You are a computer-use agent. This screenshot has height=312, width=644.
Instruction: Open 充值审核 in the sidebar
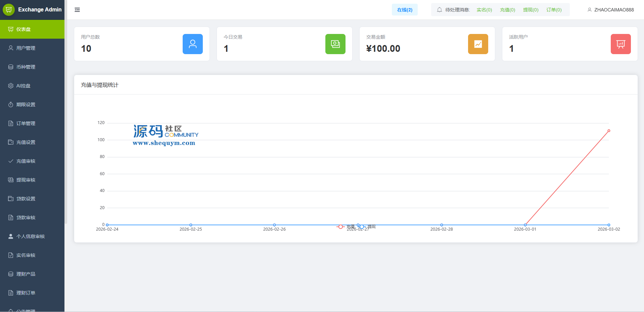[x=26, y=161]
